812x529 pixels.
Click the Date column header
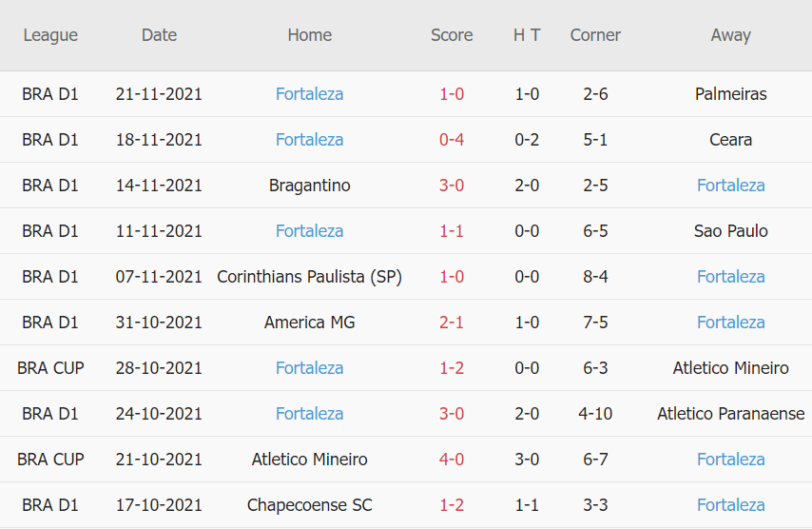click(x=159, y=35)
